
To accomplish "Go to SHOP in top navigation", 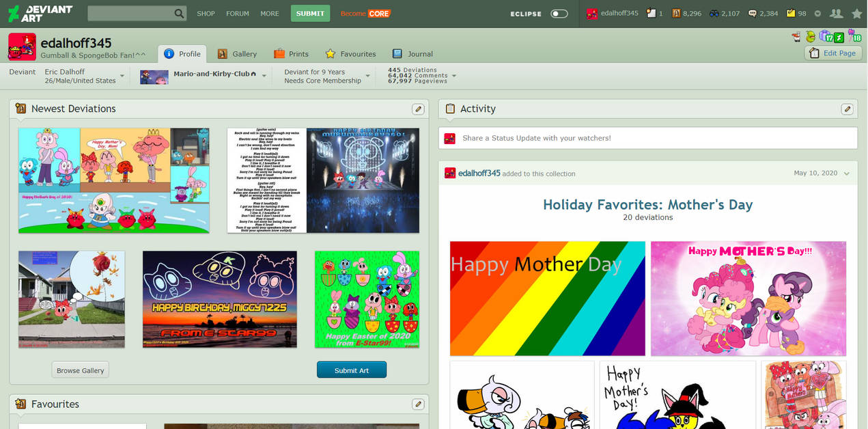I will 206,14.
